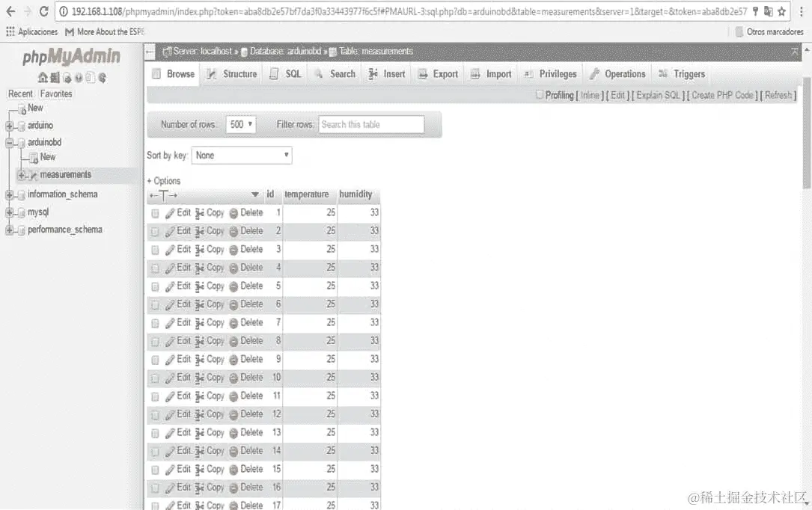
Task: Click the Delete icon for row 5
Action: point(233,286)
